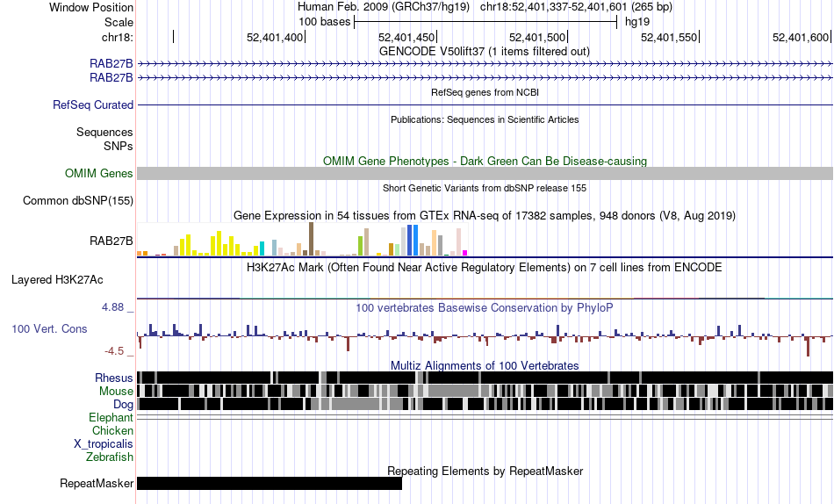Click the 100 Vert. Cons label
The image size is (834, 504).
pyautogui.click(x=49, y=329)
